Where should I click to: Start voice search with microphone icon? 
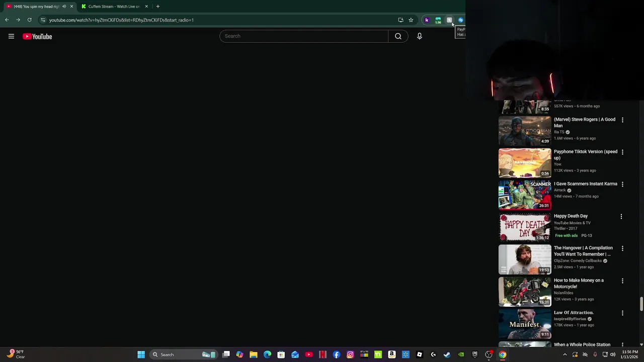(419, 36)
